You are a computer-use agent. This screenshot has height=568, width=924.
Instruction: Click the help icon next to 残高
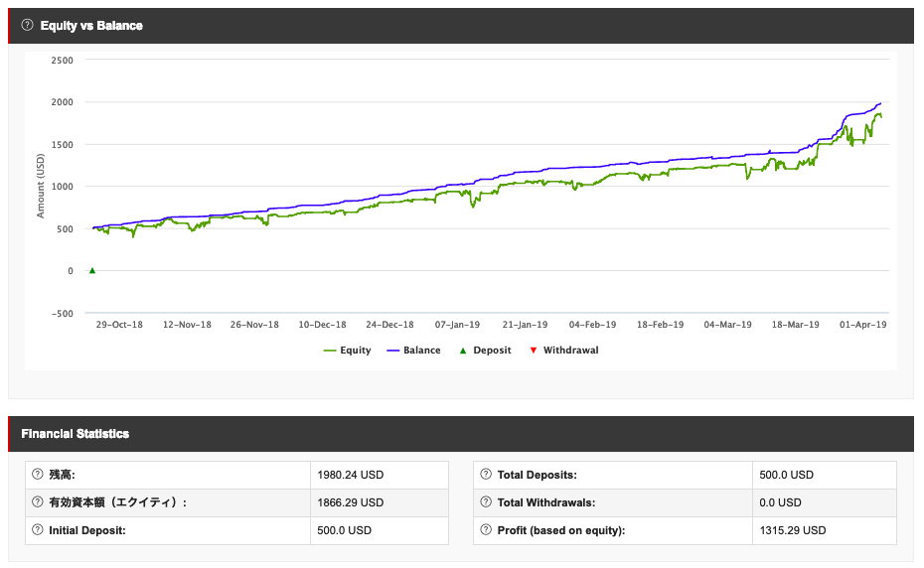(38, 474)
